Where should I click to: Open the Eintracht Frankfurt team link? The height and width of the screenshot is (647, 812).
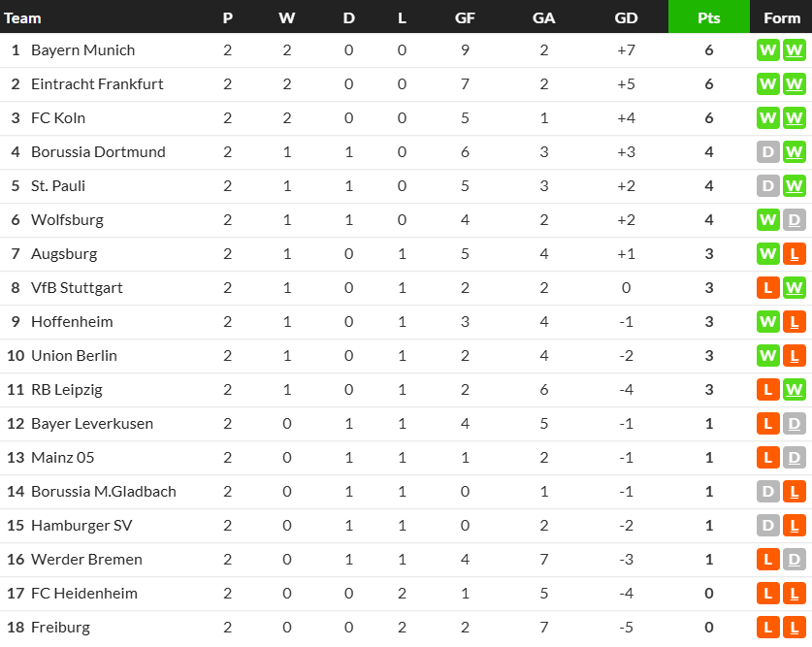[97, 83]
